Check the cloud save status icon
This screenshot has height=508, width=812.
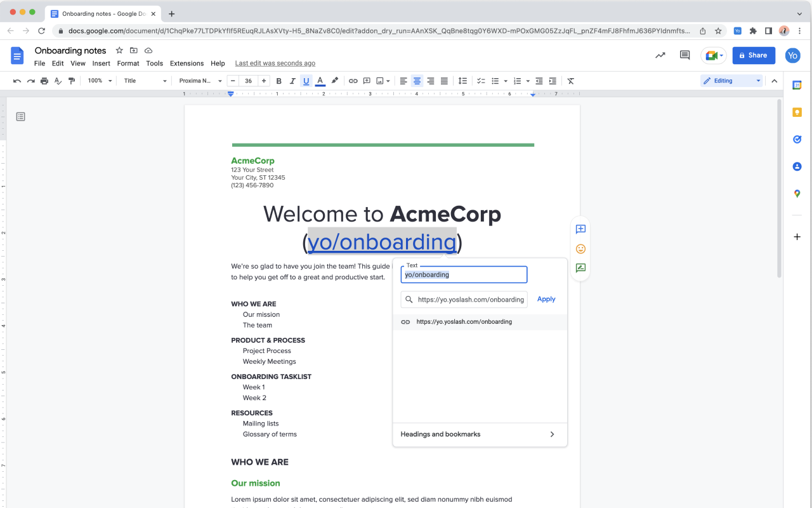click(x=148, y=50)
